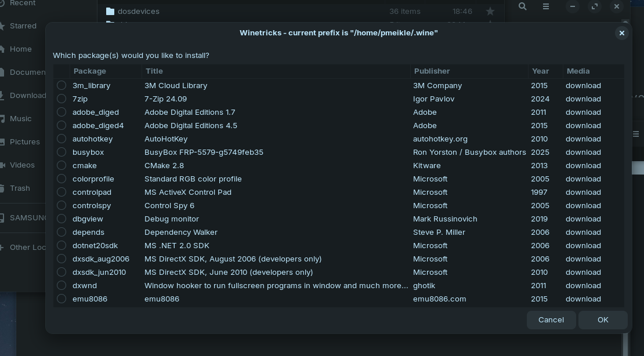Screen dimensions: 644x356
Task: Click 'Mark Russinovich' publisher cell
Action: (x=445, y=219)
